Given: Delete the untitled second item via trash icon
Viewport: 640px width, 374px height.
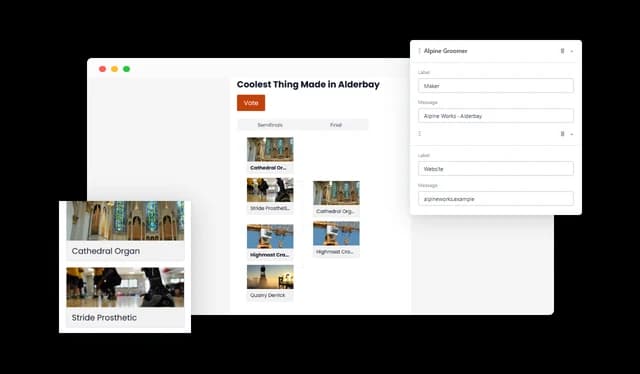Looking at the screenshot, I should 562,134.
